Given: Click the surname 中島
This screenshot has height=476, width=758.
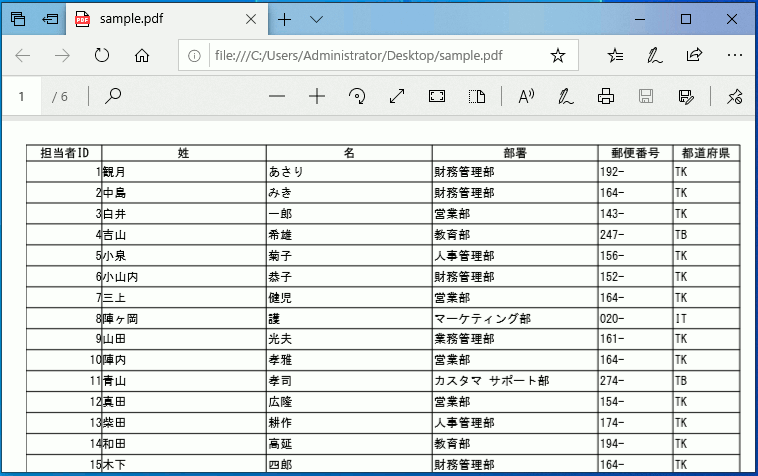Looking at the screenshot, I should 115,193.
